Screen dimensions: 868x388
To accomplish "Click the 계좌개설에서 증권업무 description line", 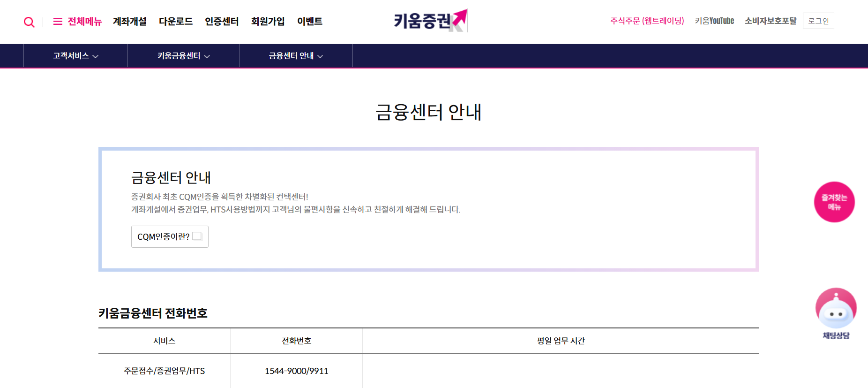I will click(x=296, y=209).
